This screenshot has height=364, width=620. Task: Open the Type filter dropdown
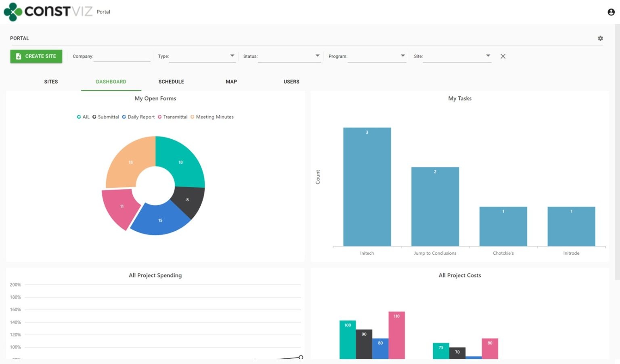tap(232, 56)
